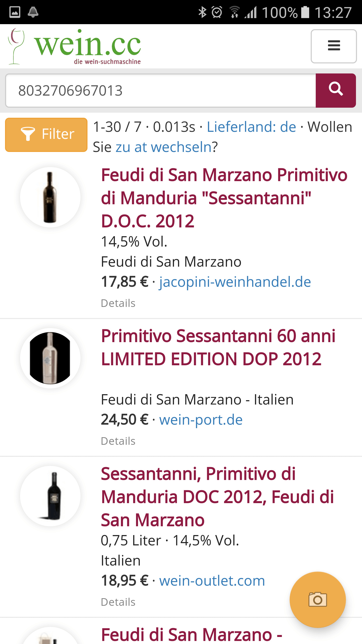The image size is (362, 644).
Task: Expand Details of the 24,50 € offer
Action: (118, 441)
